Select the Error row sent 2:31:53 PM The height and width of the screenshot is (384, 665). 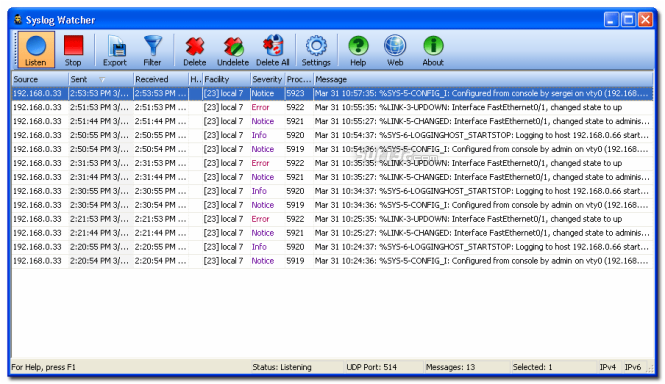click(332, 163)
